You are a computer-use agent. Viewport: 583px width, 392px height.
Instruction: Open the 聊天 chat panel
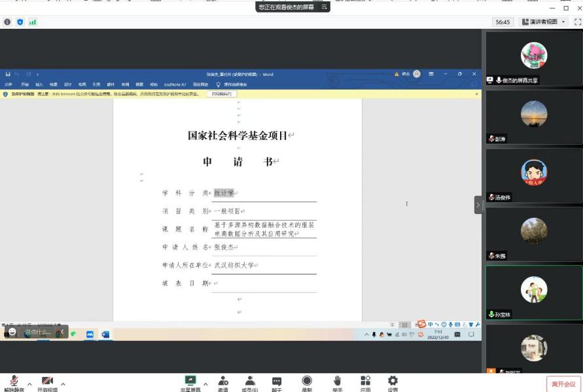pos(277,382)
